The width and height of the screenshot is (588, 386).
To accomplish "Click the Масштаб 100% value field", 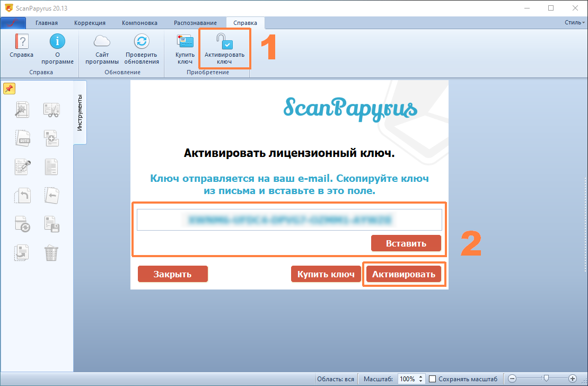I will tap(407, 379).
